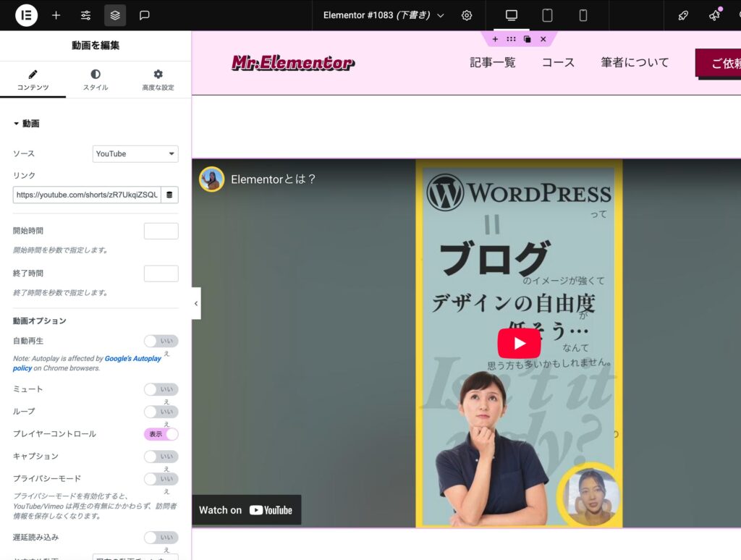This screenshot has height=560, width=741.
Task: Open Google's Autoplay policy link
Action: click(x=132, y=359)
